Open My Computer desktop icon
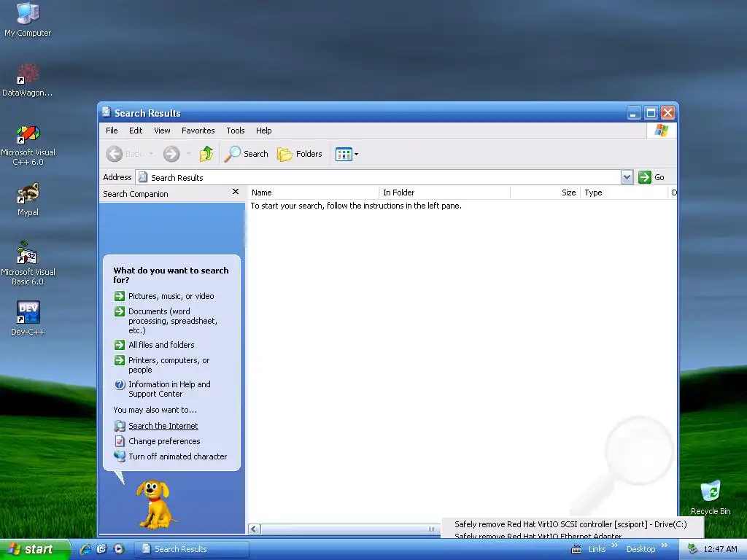Image resolution: width=747 pixels, height=560 pixels. click(x=28, y=19)
